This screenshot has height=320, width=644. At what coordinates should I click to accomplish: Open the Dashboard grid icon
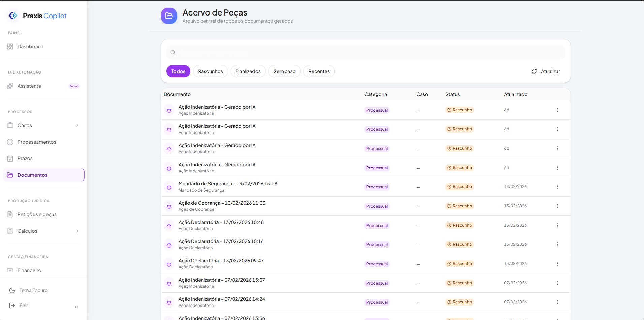pos(10,47)
